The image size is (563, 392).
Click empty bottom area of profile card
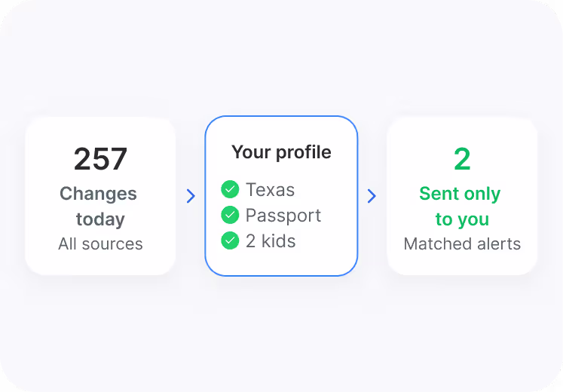pyautogui.click(x=281, y=264)
